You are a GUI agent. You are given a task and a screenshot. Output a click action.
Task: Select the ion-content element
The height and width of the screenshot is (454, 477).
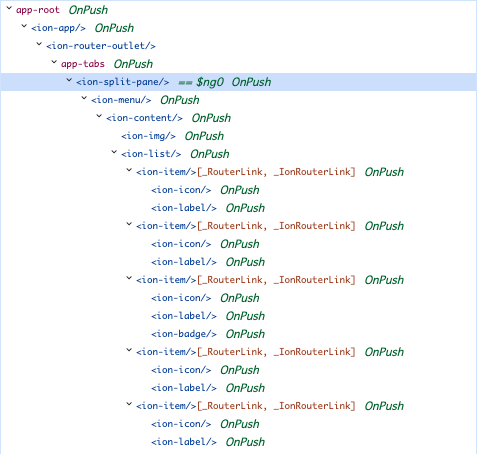pos(144,118)
